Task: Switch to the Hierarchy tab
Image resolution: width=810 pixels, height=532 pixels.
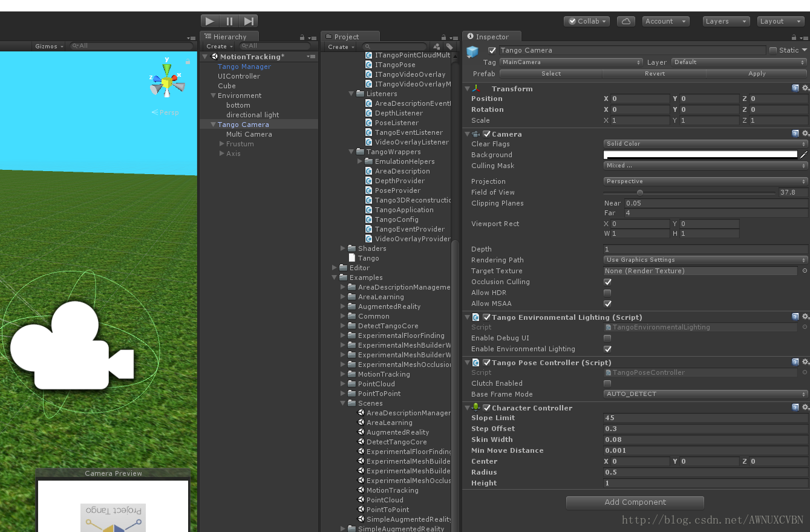Action: [229, 37]
